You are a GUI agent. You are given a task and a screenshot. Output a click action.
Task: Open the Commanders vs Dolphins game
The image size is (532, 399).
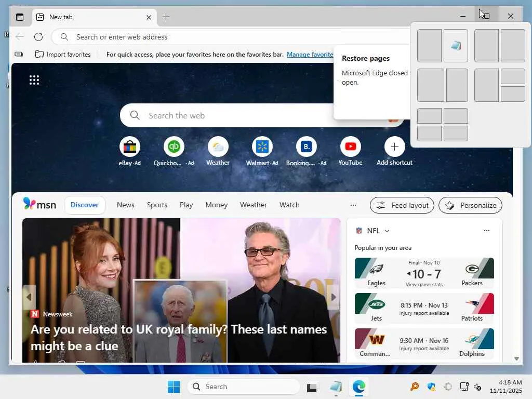point(424,343)
